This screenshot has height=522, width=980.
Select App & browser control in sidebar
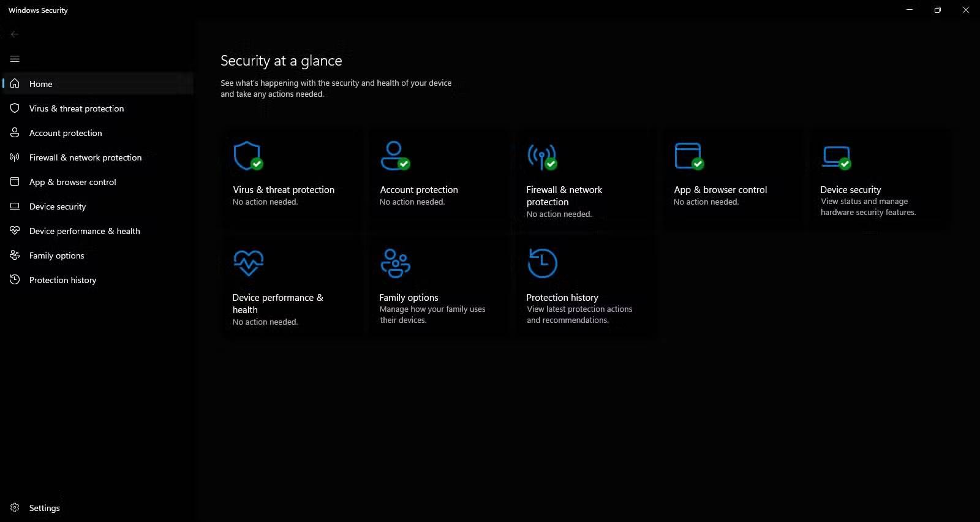click(x=98, y=181)
